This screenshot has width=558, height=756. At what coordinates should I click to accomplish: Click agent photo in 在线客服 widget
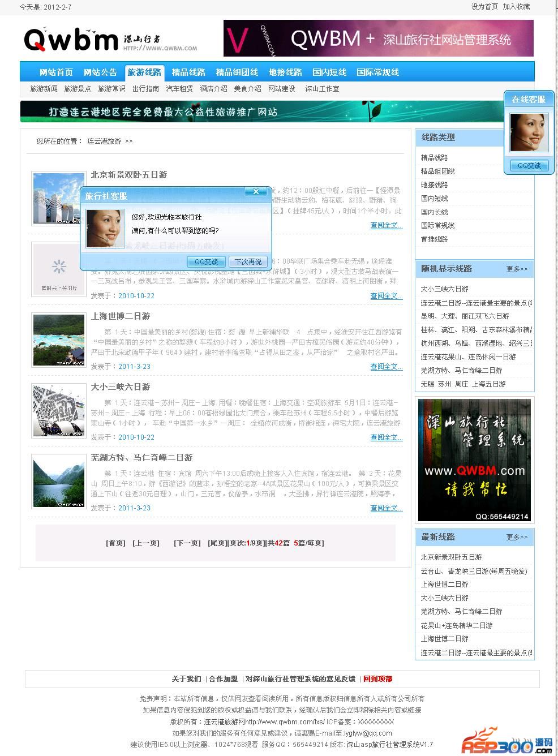click(529, 132)
